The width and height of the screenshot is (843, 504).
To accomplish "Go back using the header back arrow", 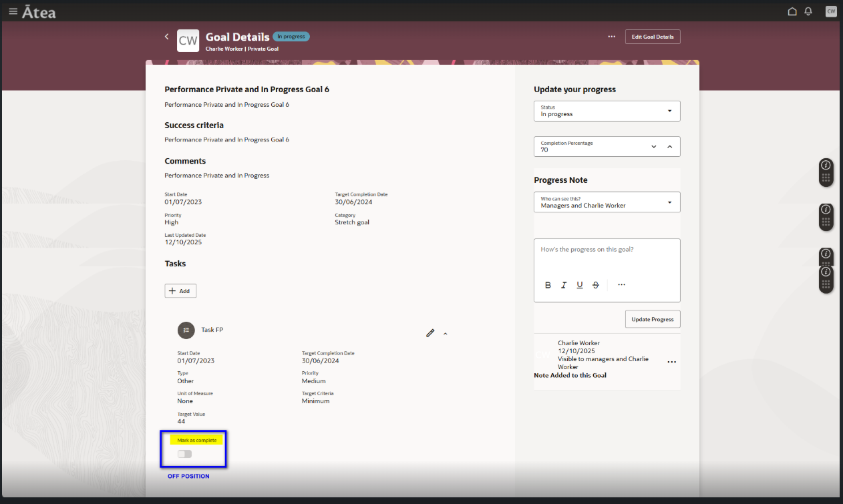I will [166, 37].
